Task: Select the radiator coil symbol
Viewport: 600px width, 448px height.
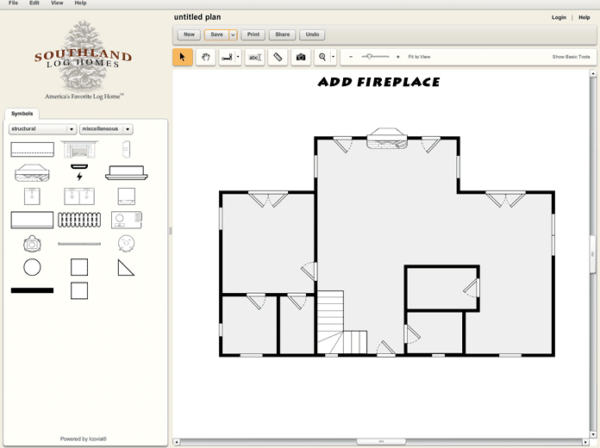Action: click(79, 220)
